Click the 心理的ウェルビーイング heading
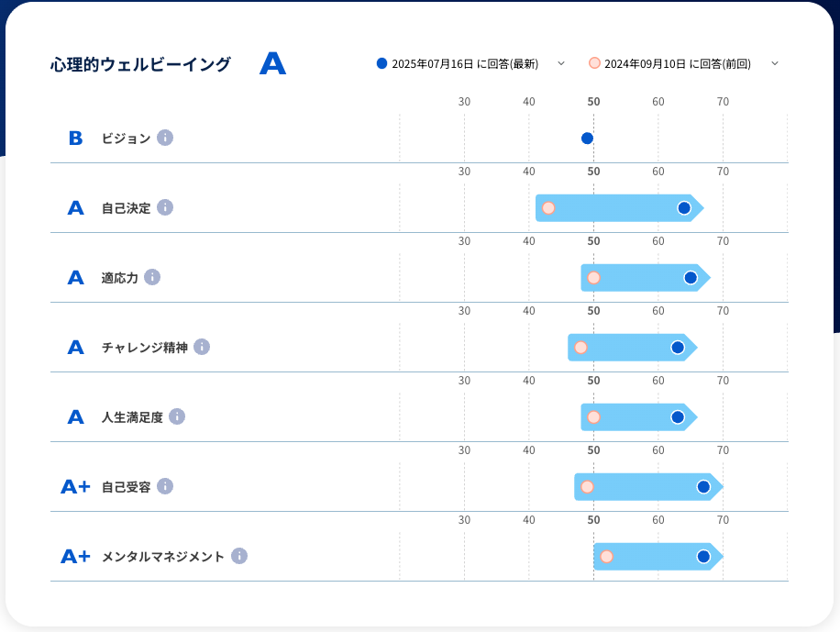840x632 pixels. click(140, 64)
